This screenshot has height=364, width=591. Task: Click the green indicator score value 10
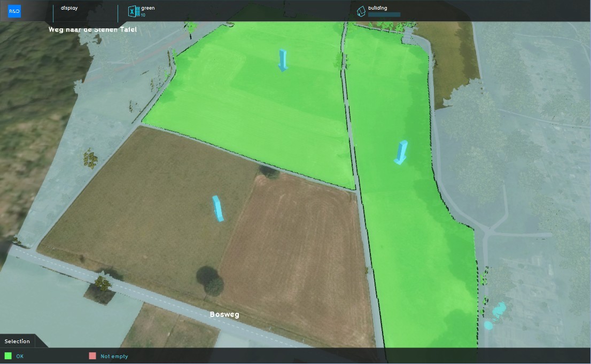click(x=143, y=15)
